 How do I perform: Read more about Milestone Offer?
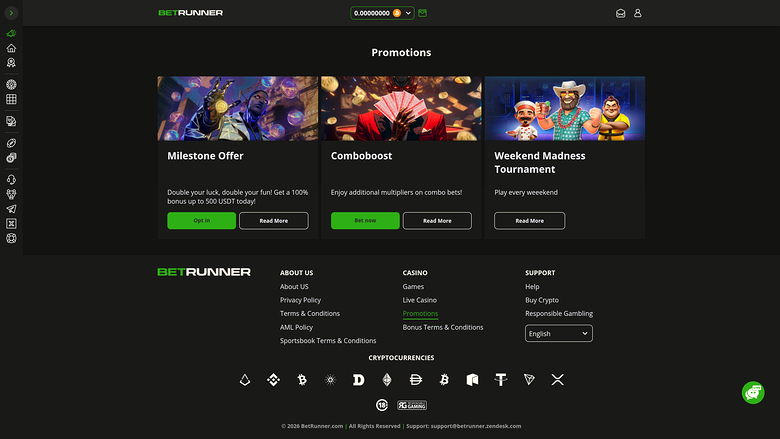[x=274, y=221]
